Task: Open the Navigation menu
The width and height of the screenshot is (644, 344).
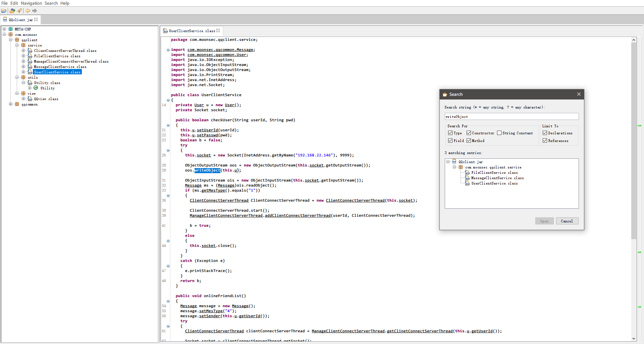Action: coord(31,3)
